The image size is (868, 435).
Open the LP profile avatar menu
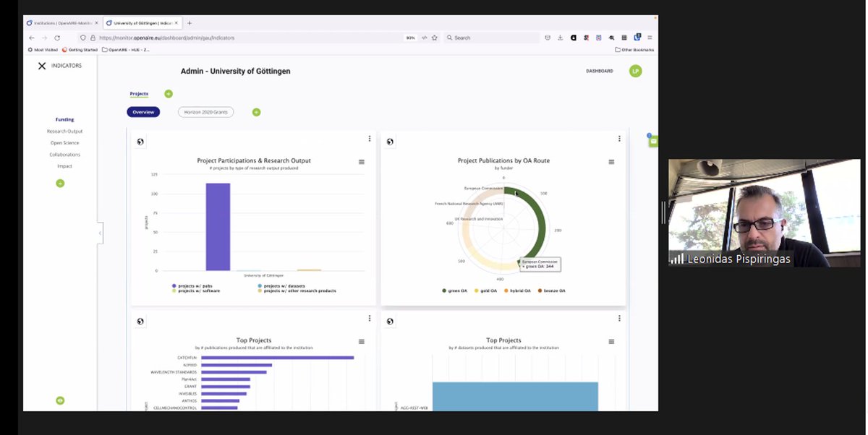(634, 71)
